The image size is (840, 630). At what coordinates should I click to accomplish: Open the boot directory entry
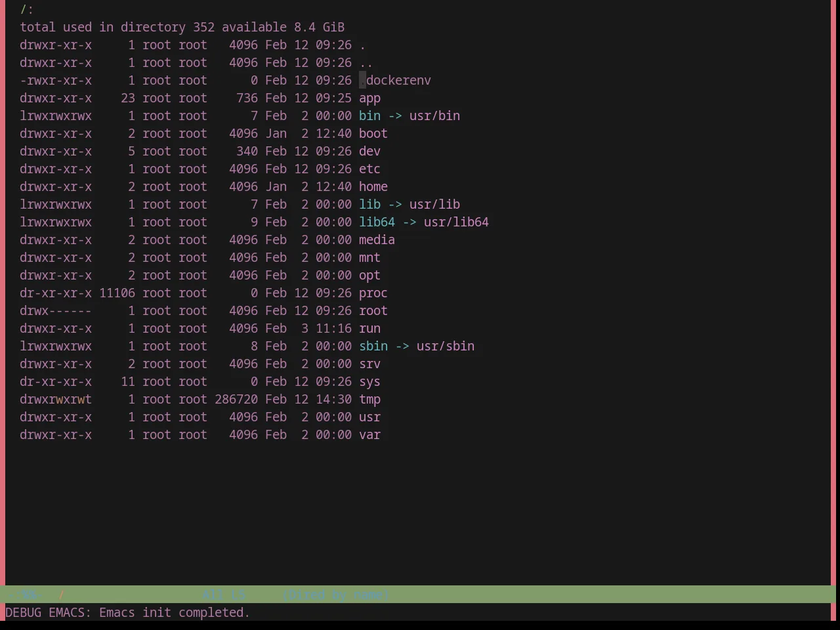click(x=373, y=133)
